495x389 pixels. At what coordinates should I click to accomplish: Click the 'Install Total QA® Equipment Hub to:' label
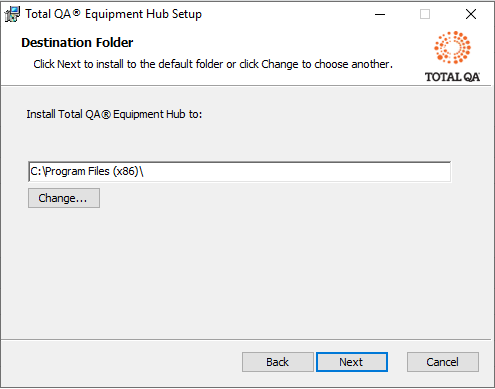point(114,114)
